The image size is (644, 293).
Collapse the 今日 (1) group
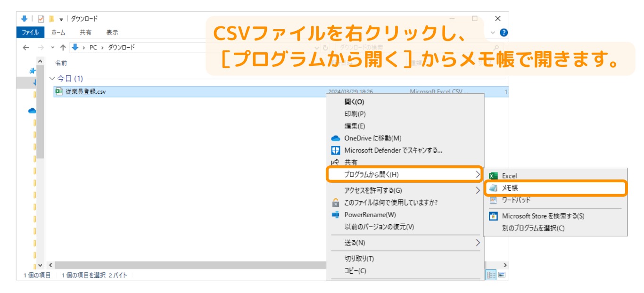coord(52,79)
